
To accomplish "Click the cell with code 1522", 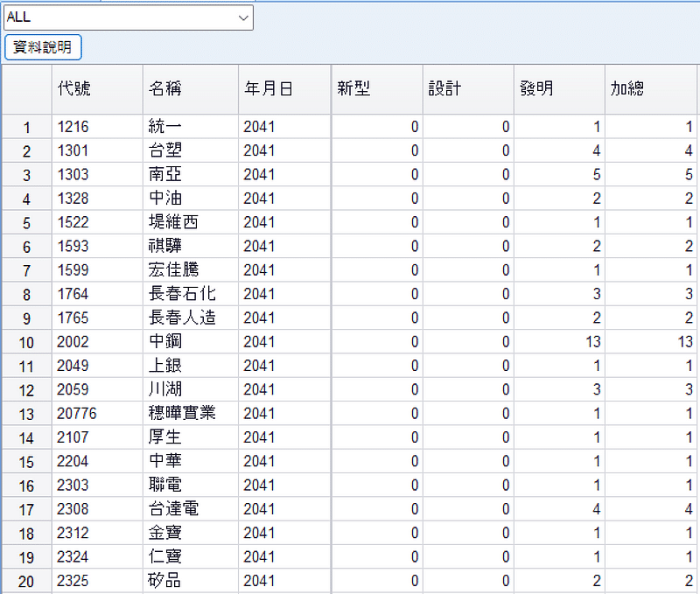I will point(97,223).
